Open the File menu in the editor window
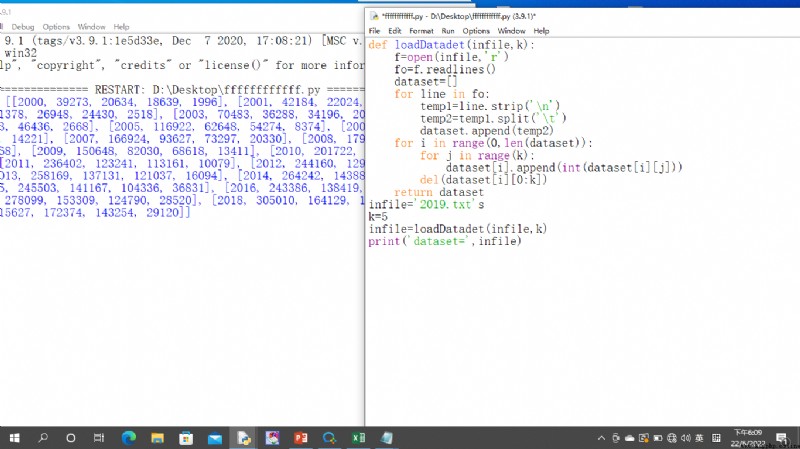This screenshot has width=800, height=449. 374,31
